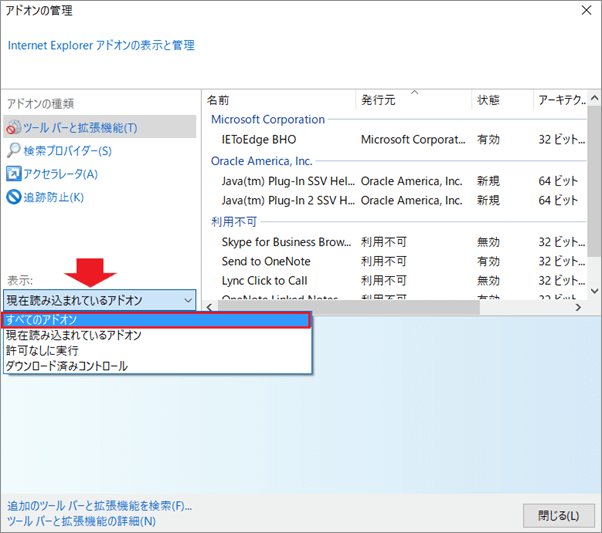Sort by 名前 column header
The image size is (602, 533).
[x=279, y=100]
